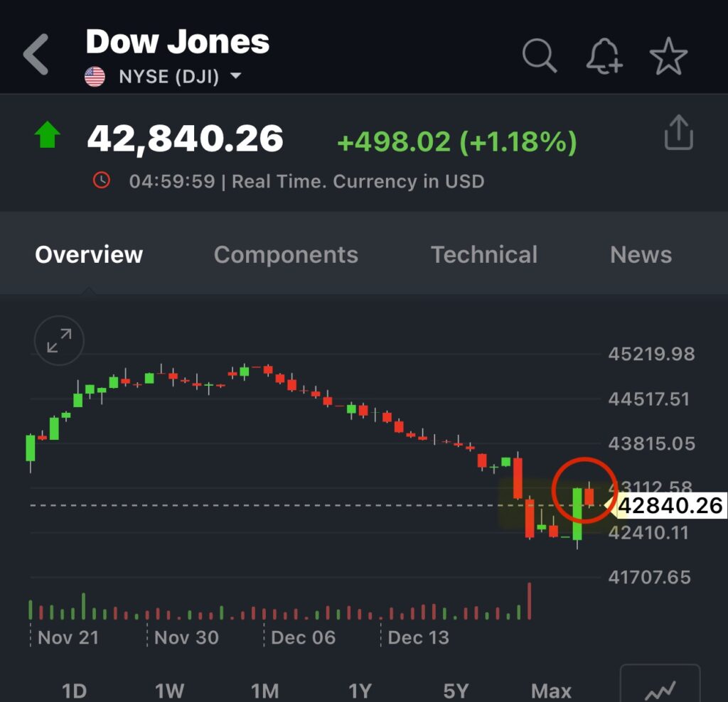Image resolution: width=728 pixels, height=702 pixels.
Task: Choose the 1D time range
Action: (74, 690)
